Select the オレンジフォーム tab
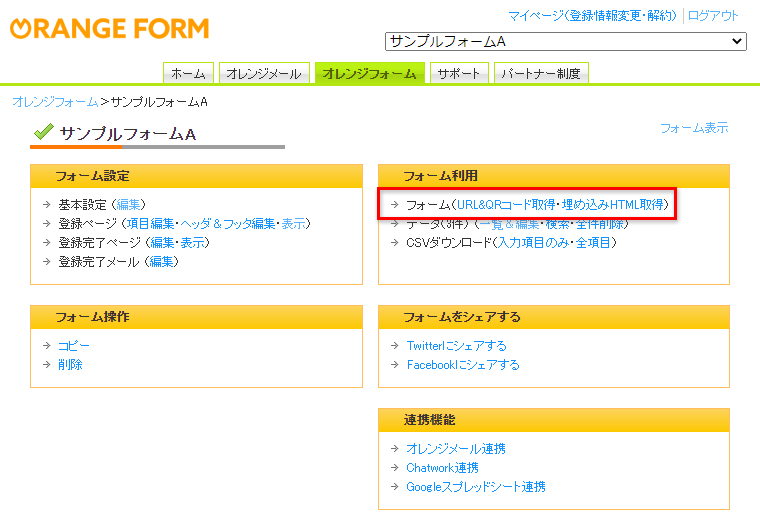Screen dimensions: 760x521 click(370, 74)
